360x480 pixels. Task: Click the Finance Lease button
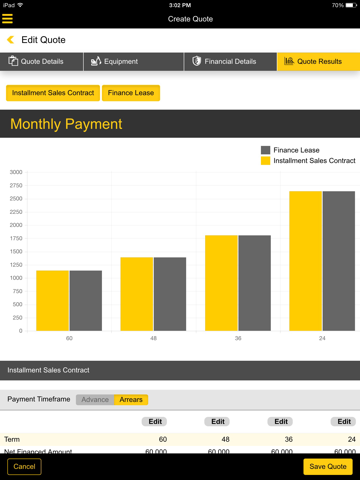[131, 93]
